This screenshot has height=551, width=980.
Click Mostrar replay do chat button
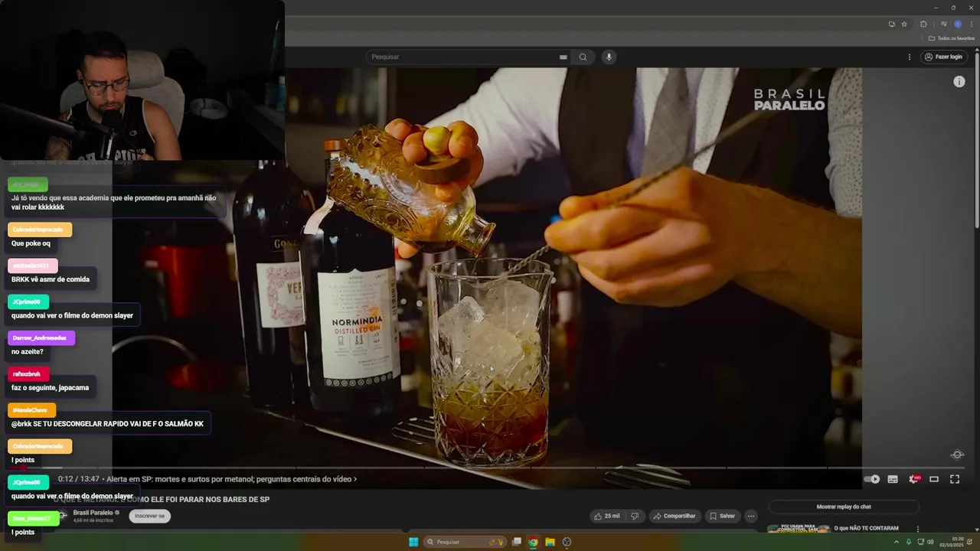(844, 507)
